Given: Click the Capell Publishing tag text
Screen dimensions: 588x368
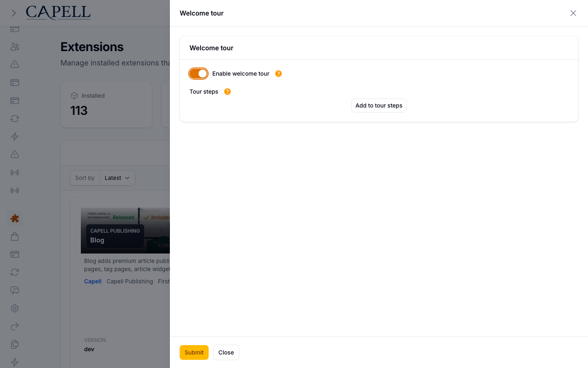Looking at the screenshot, I should pos(130,281).
